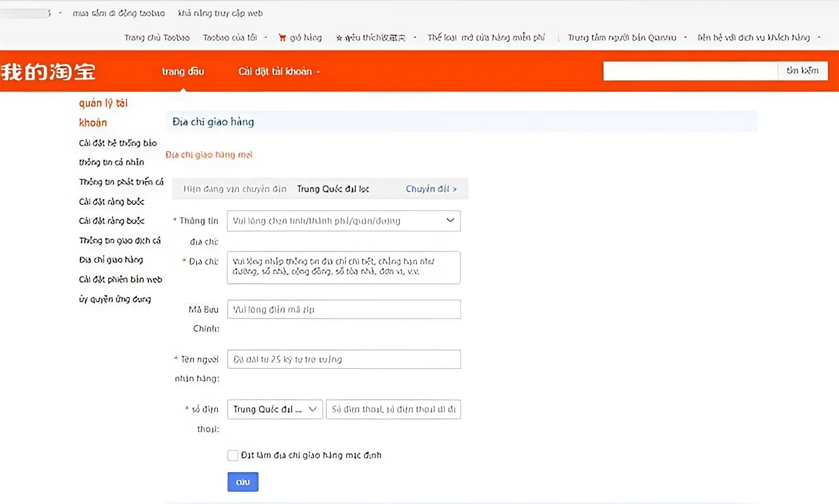Expand the favorites dropdown arrow after the star item
This screenshot has height=504, width=839.
415,38
